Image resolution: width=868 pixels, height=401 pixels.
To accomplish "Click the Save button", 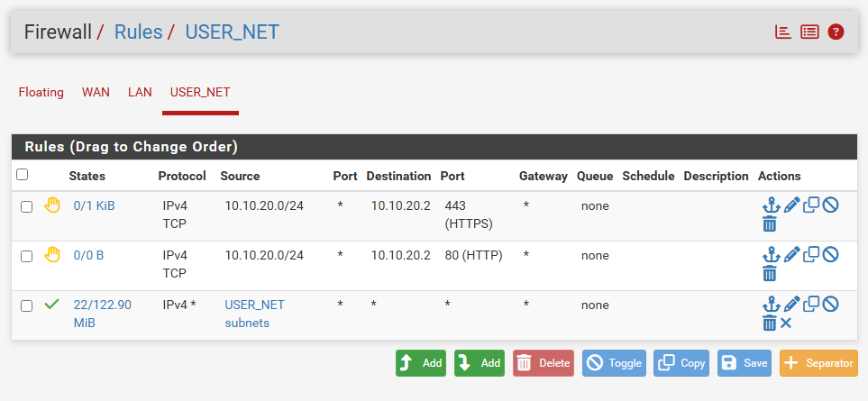I will 745,363.
